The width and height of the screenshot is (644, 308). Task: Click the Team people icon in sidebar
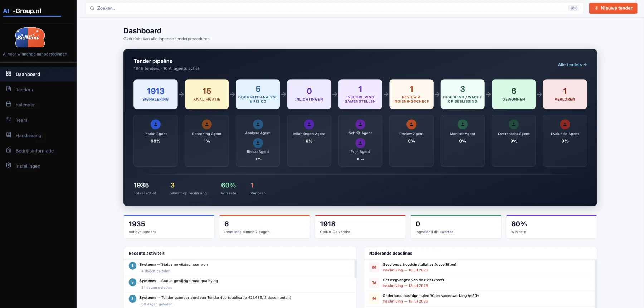click(9, 119)
